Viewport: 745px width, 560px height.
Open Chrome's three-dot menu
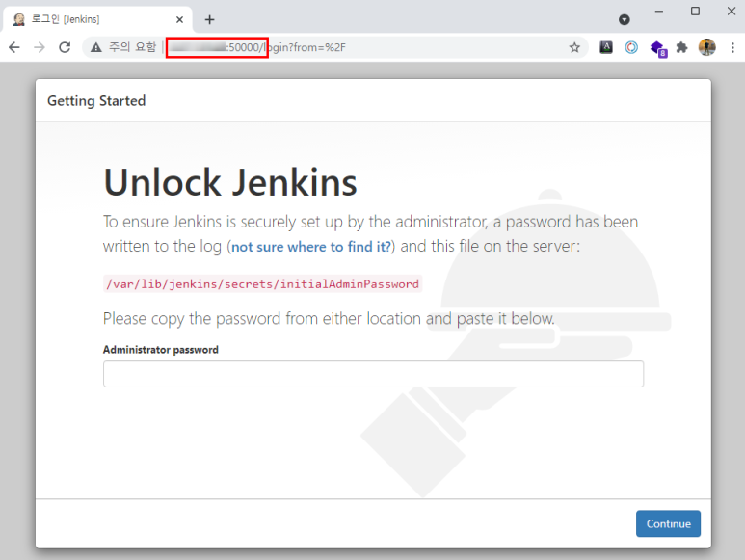click(732, 47)
